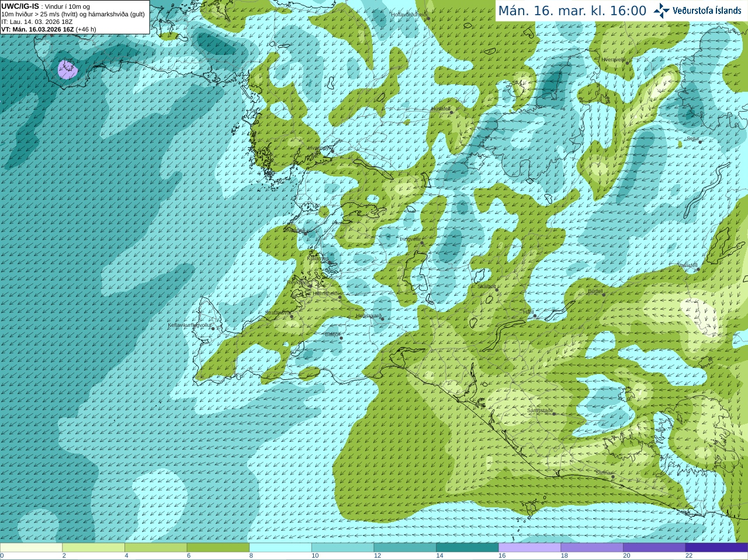
Task: Click the Reykjavík station label
Action: point(298,282)
